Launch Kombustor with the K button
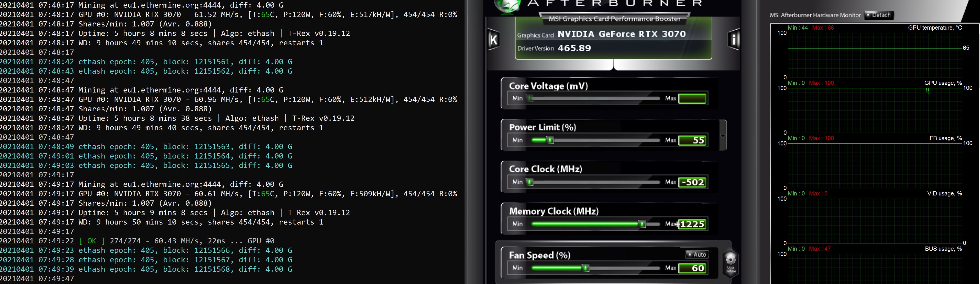Screen dimensions: 980x284 493,39
